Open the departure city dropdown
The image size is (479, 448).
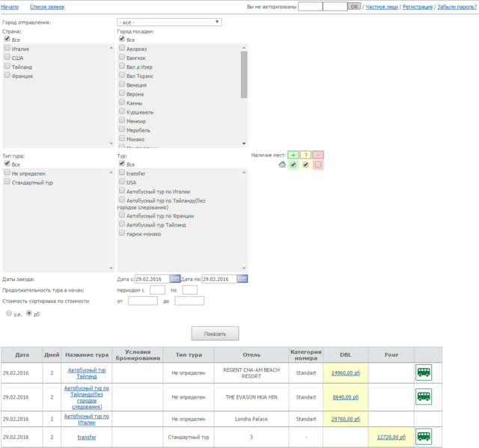pyautogui.click(x=169, y=22)
